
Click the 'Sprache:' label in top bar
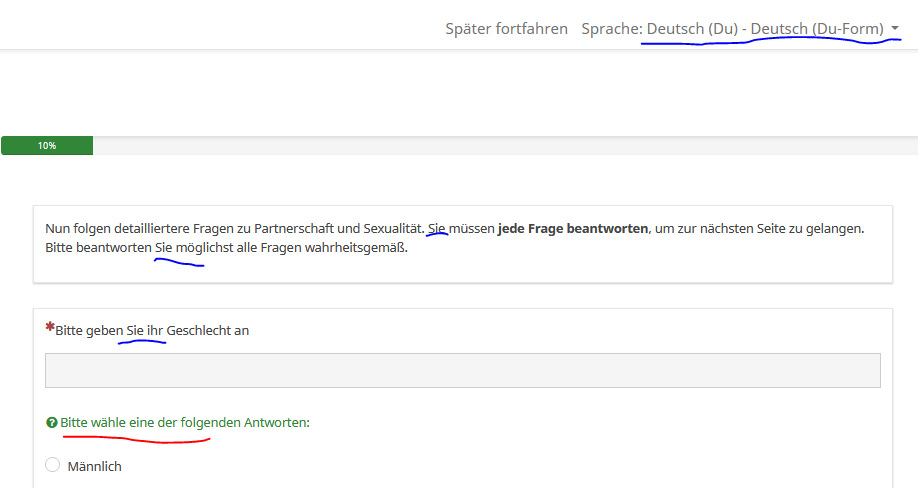(611, 29)
